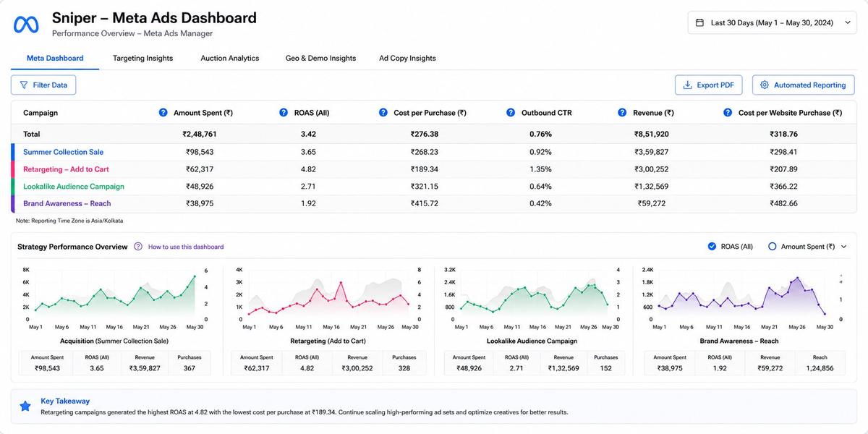Screen dimensions: 868x434
Task: Open the Lookalike Audience Campaign link
Action: pos(74,187)
